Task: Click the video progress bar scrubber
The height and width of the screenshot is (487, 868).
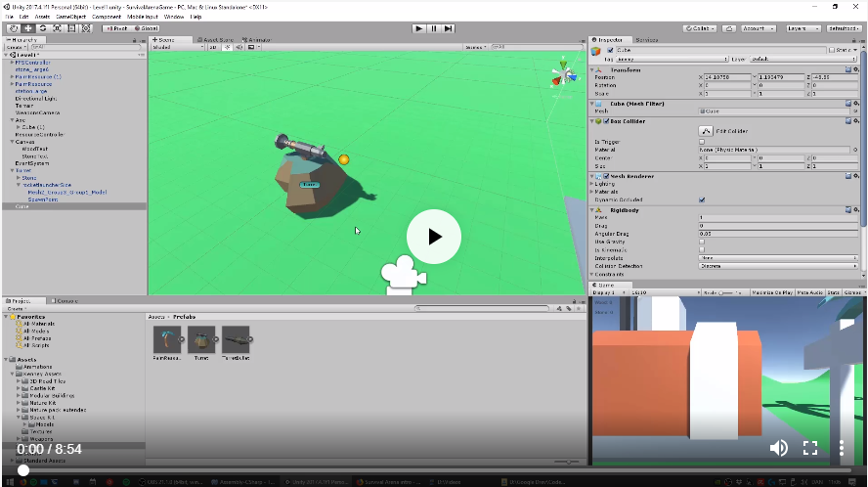Action: point(22,470)
